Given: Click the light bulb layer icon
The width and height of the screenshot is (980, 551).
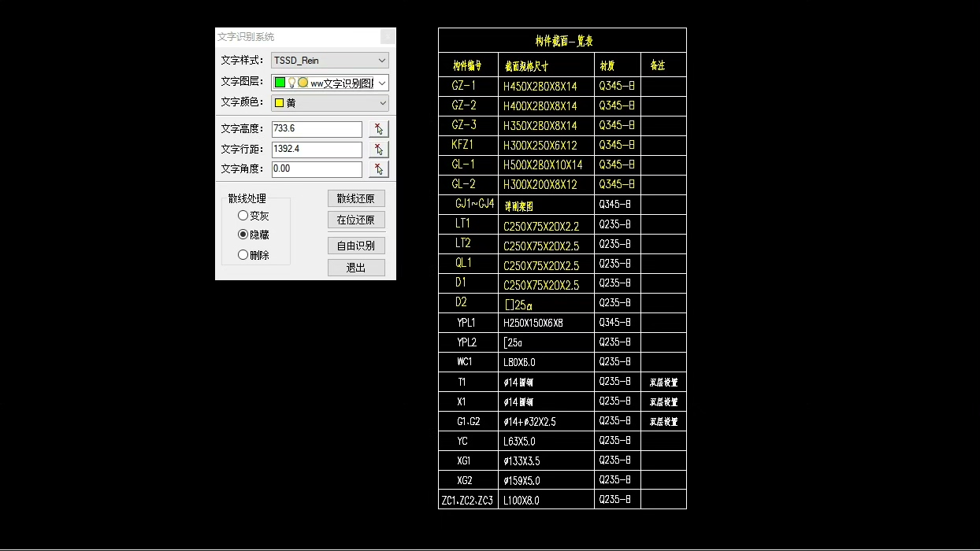Looking at the screenshot, I should (291, 83).
